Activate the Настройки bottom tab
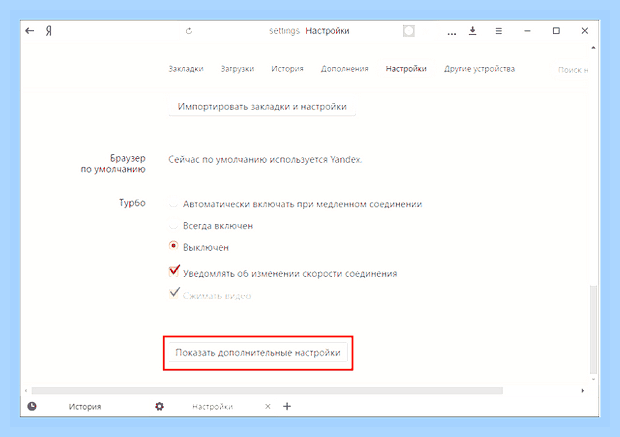Viewport: 620px width, 437px height. click(x=212, y=407)
